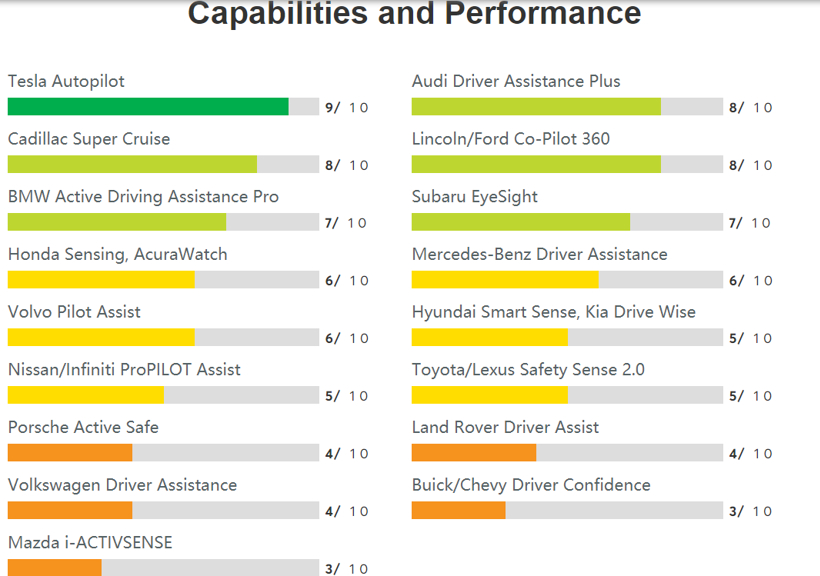This screenshot has width=820, height=576.
Task: Click the Lincoln/Ford Co-Pilot 360 bar
Action: [x=567, y=164]
